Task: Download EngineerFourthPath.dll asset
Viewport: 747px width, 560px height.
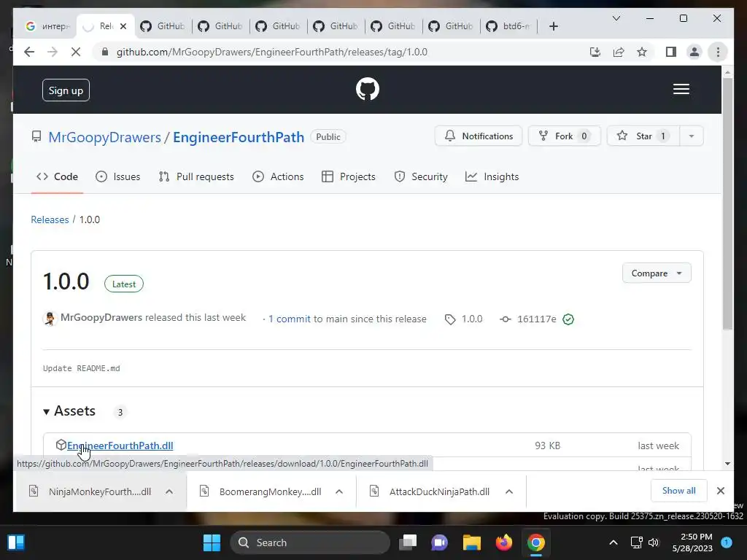Action: pyautogui.click(x=120, y=446)
